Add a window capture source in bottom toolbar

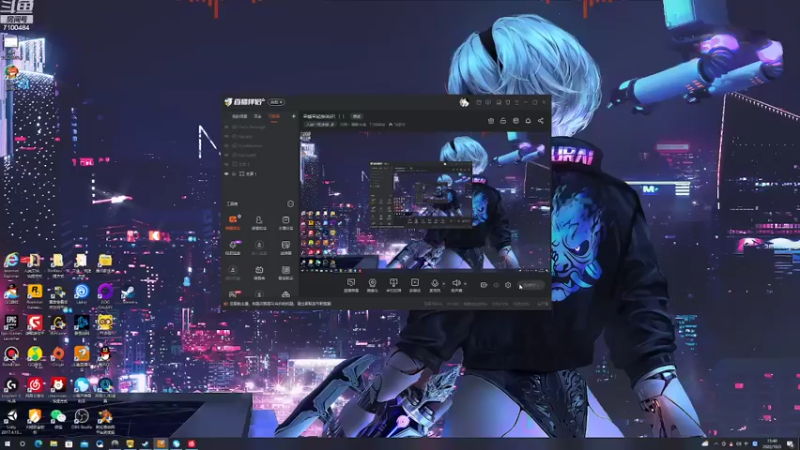pyautogui.click(x=394, y=285)
